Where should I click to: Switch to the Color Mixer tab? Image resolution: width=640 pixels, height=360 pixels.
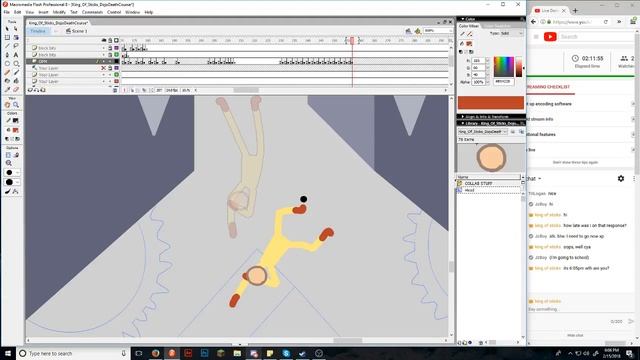pyautogui.click(x=469, y=26)
